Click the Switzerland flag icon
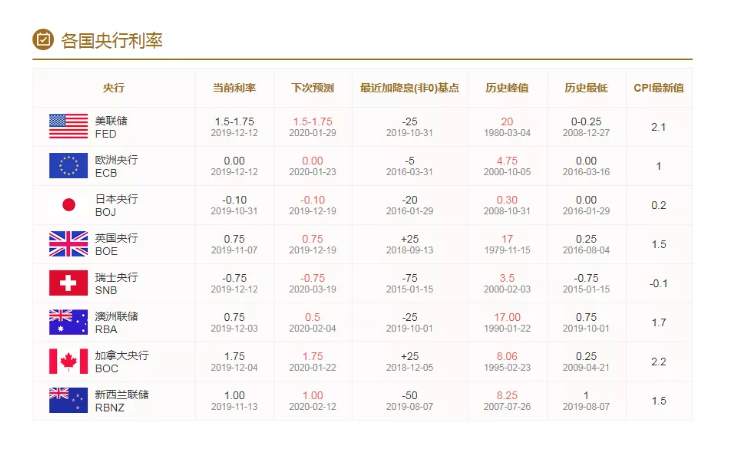739x456 pixels. pyautogui.click(x=68, y=283)
